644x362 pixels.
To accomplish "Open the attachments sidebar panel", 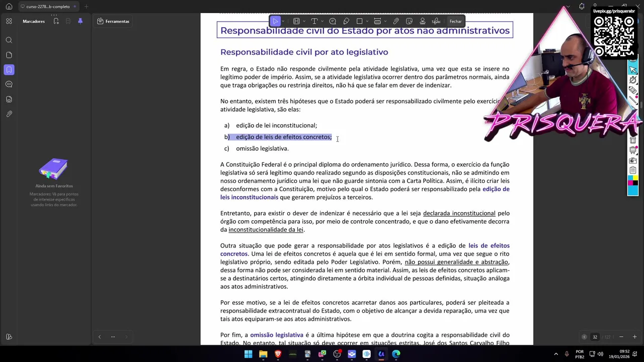I will pyautogui.click(x=9, y=114).
